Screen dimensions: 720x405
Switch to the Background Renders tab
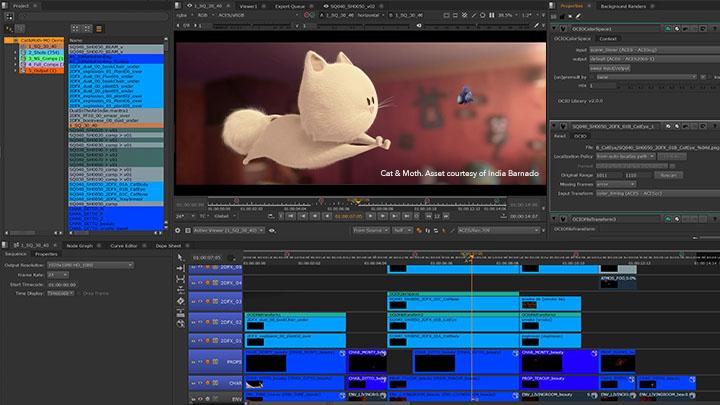(623, 6)
